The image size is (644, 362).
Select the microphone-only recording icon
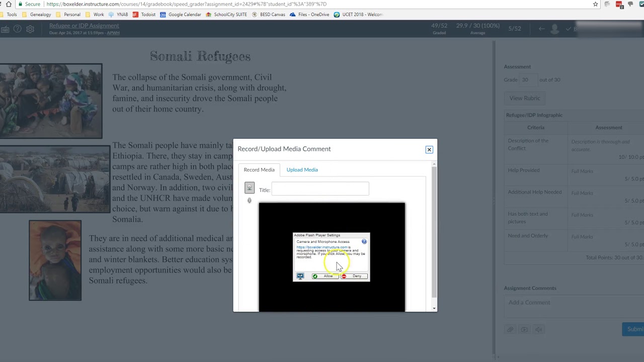[x=249, y=201]
